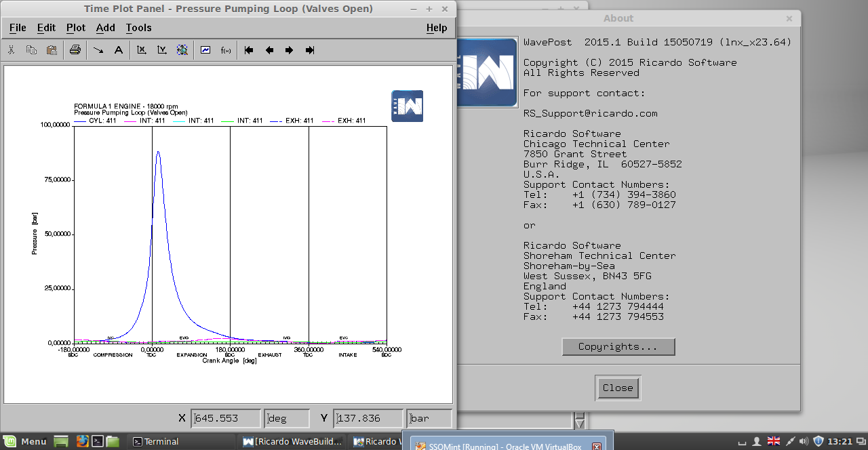The width and height of the screenshot is (868, 450).
Task: Click the plot title 'FORMULA 1 ENGINE - 18000 rpm'
Action: click(x=126, y=107)
